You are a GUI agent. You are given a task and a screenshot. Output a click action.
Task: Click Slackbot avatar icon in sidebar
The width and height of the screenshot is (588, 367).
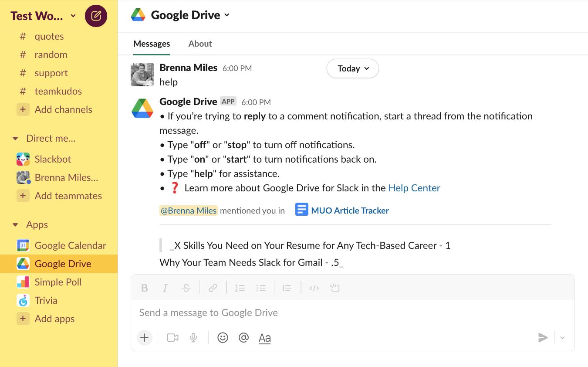click(23, 160)
